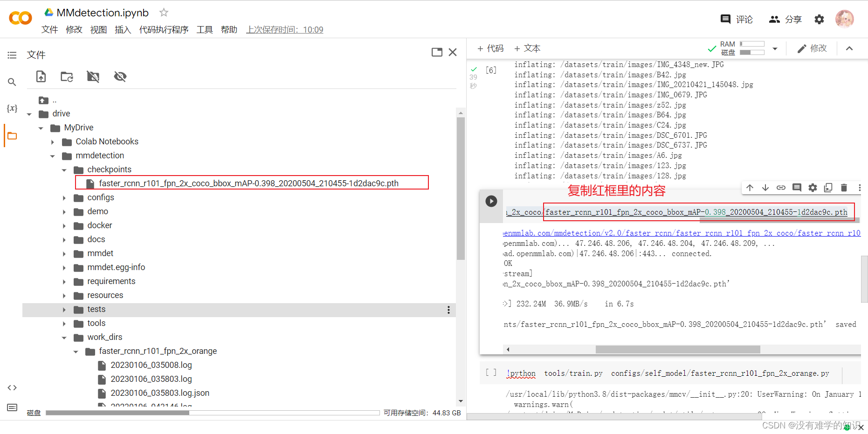Select 20230106_035803.log.json file
868x434 pixels.
click(x=160, y=393)
